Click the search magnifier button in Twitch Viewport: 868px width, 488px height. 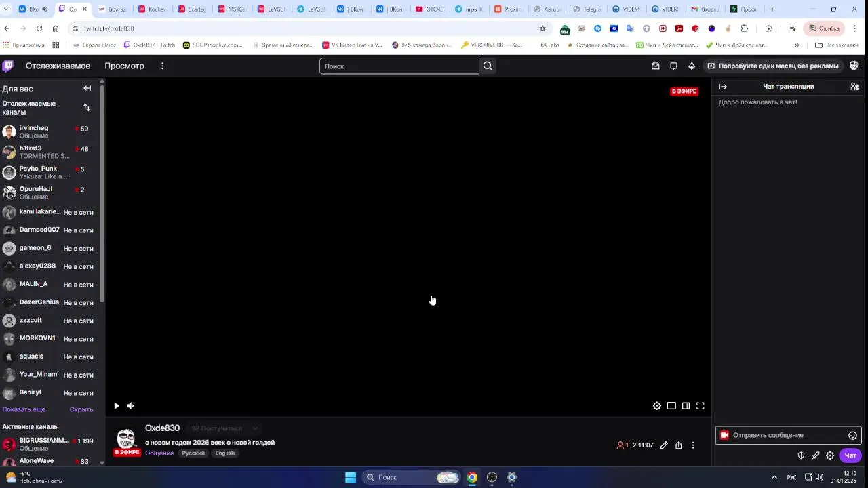[488, 66]
